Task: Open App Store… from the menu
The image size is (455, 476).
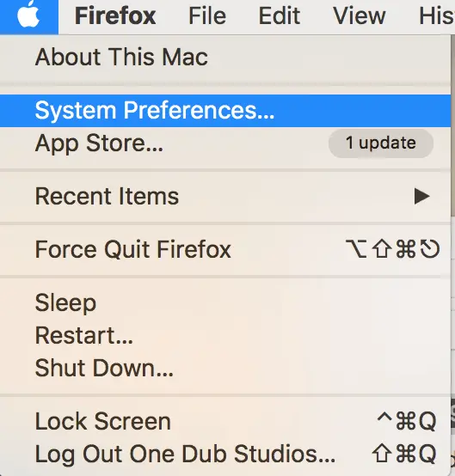Action: (225, 143)
